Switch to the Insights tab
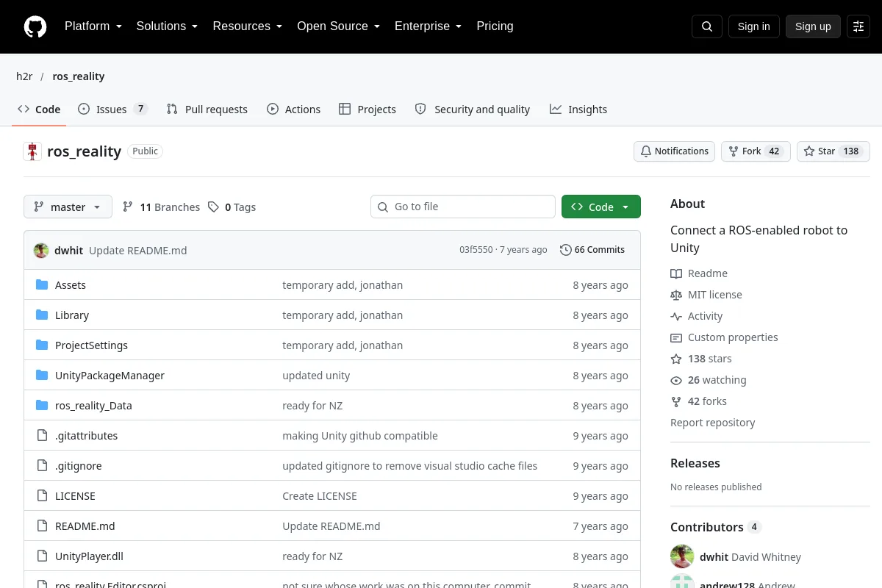This screenshot has height=588, width=882. coord(578,110)
